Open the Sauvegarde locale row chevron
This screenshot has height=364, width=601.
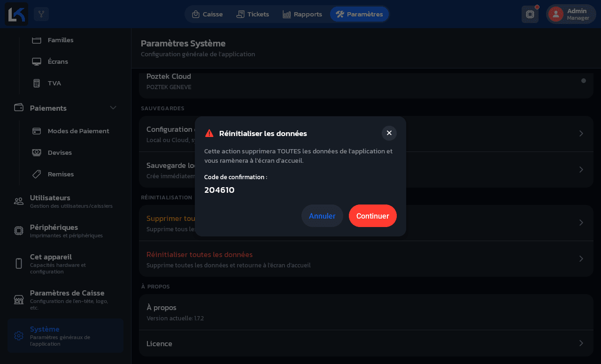[581, 169]
